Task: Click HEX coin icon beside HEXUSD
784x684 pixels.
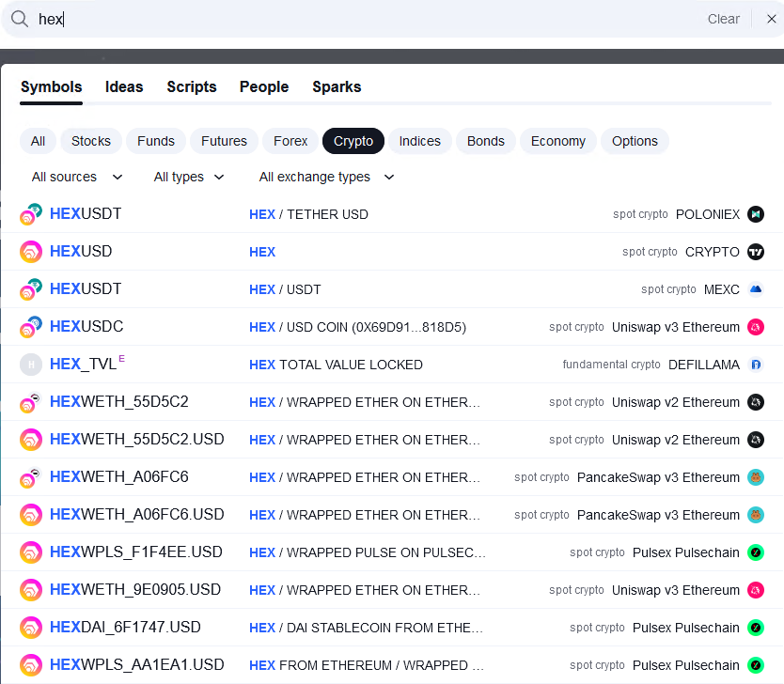Action: click(x=31, y=252)
